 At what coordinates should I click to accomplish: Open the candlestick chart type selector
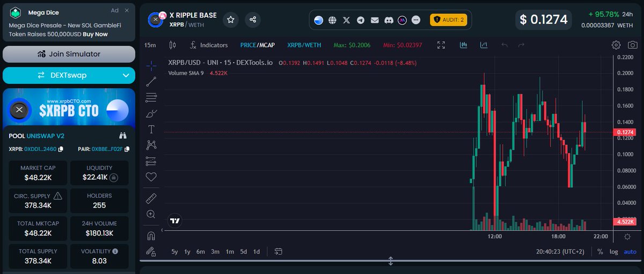click(173, 45)
